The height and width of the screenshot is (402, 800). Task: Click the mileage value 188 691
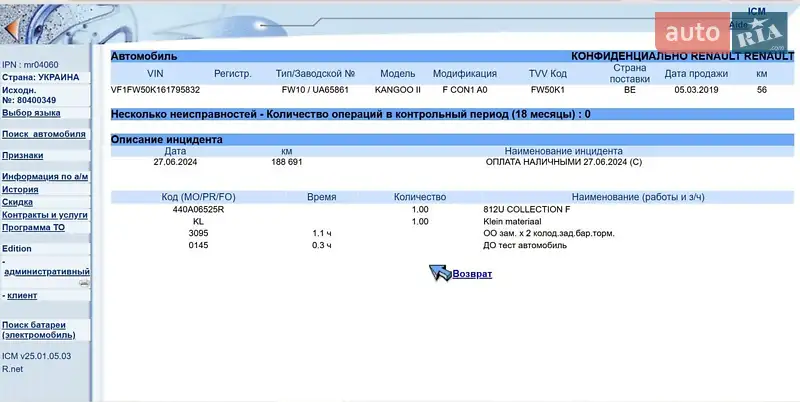pos(287,162)
